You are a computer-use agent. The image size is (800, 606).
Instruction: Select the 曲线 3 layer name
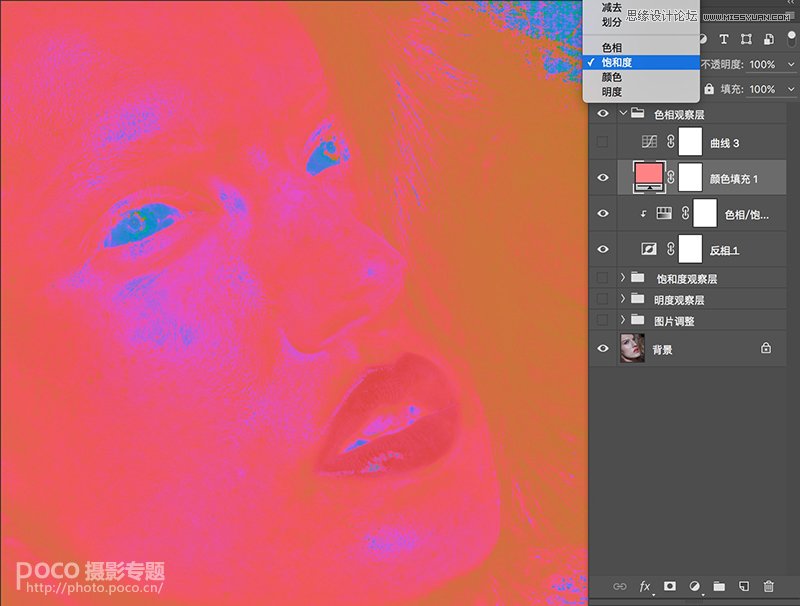coord(724,143)
